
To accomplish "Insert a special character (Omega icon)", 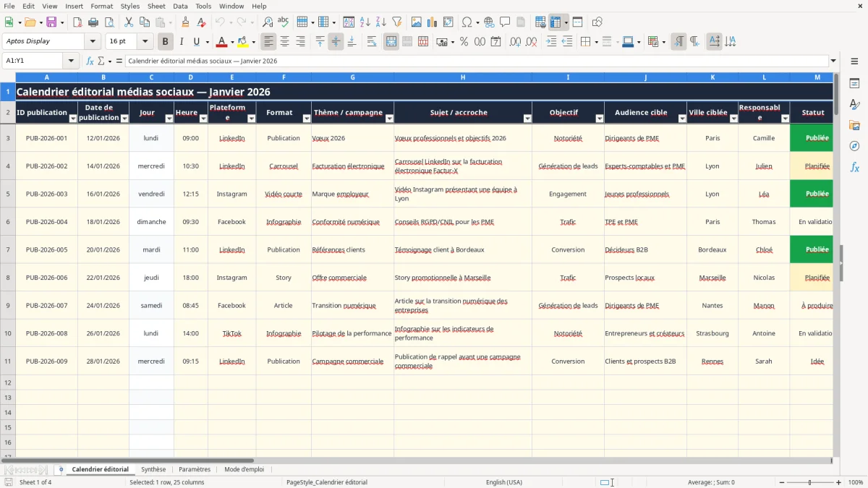I will [x=467, y=22].
